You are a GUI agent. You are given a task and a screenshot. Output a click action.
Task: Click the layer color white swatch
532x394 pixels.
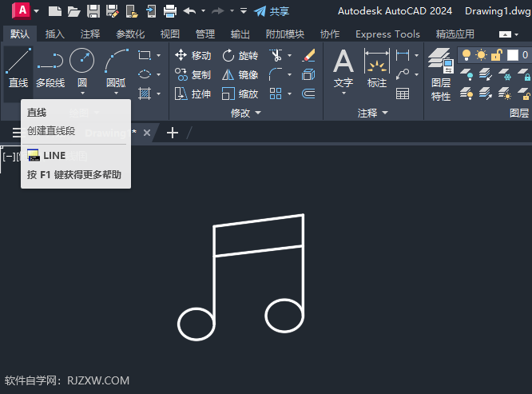tap(513, 55)
